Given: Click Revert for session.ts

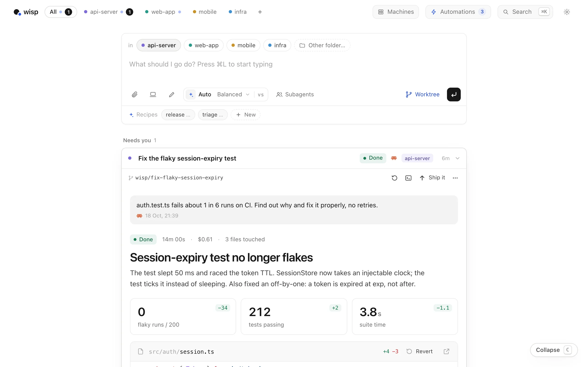Looking at the screenshot, I should click(x=419, y=351).
